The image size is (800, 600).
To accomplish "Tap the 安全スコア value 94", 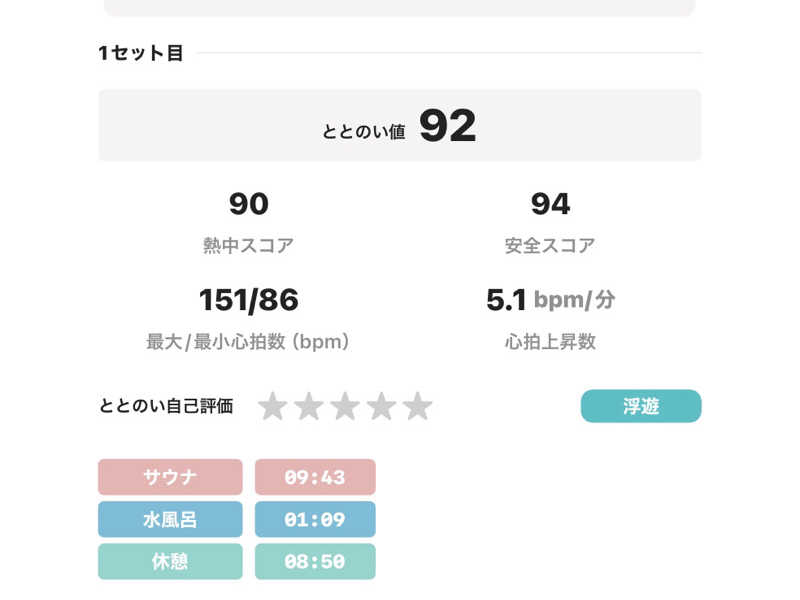I will (x=551, y=204).
